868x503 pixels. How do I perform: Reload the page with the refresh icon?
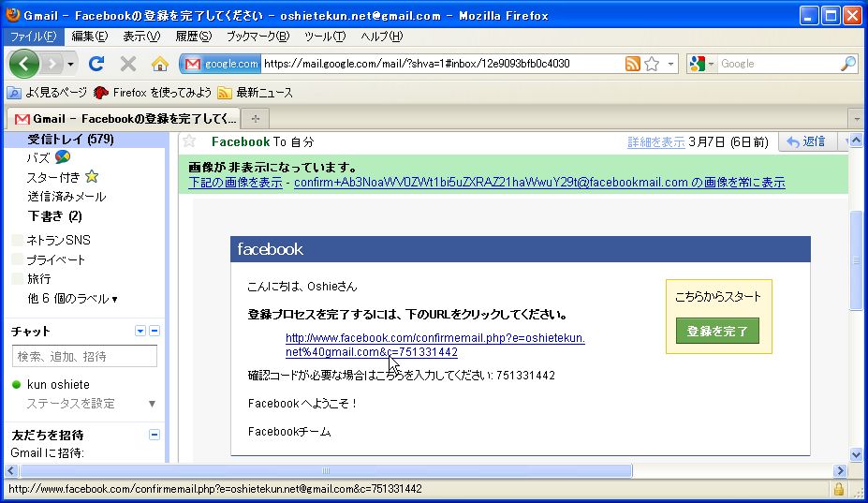pyautogui.click(x=96, y=64)
